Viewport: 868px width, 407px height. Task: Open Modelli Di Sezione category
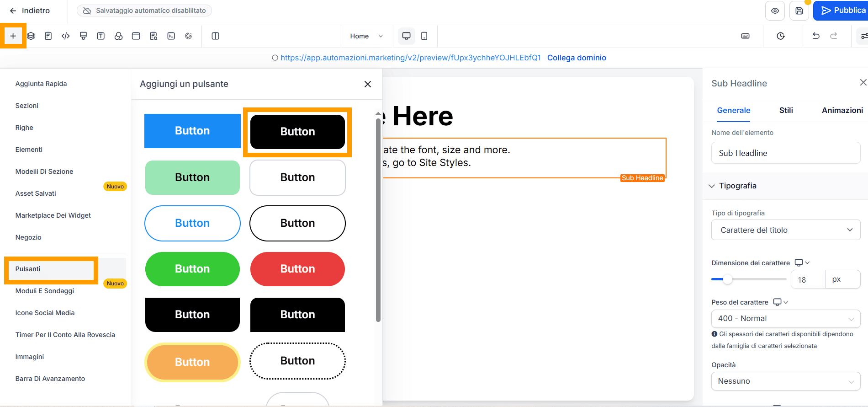point(44,171)
